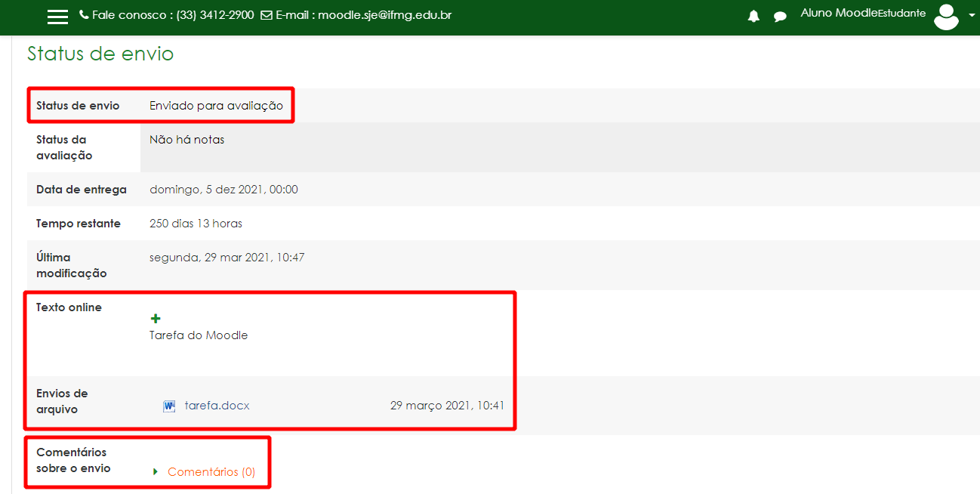Viewport: 980px width, 494px height.
Task: Expand comments using the small triangle
Action: (x=156, y=472)
